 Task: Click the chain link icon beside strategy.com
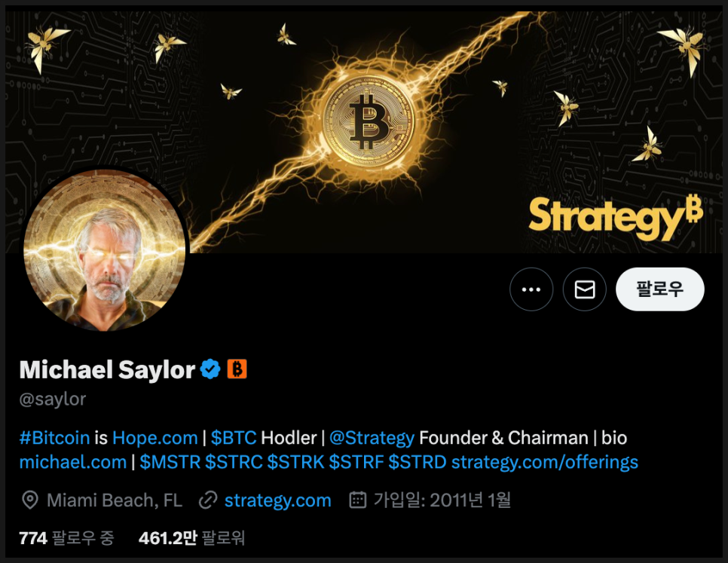click(x=208, y=500)
